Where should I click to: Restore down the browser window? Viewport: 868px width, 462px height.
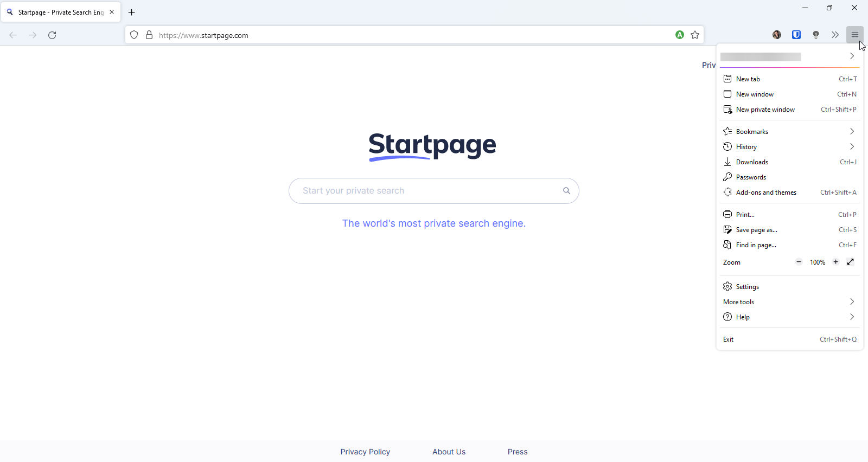pos(829,8)
